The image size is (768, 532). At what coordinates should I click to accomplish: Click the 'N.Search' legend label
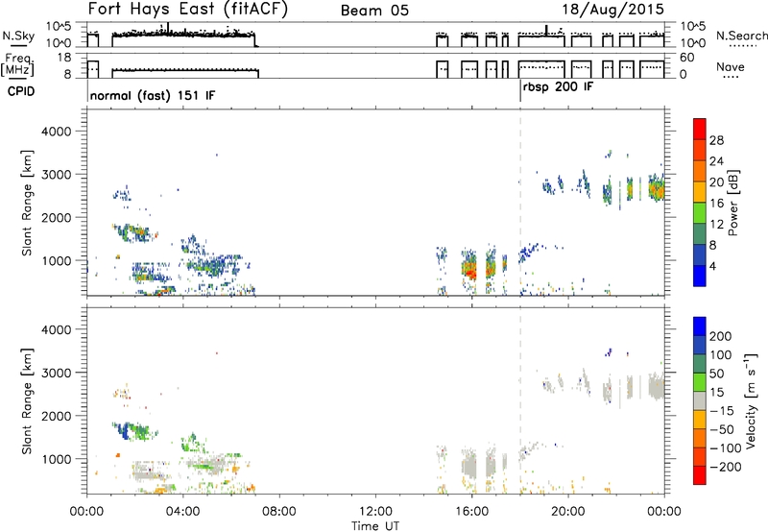742,36
